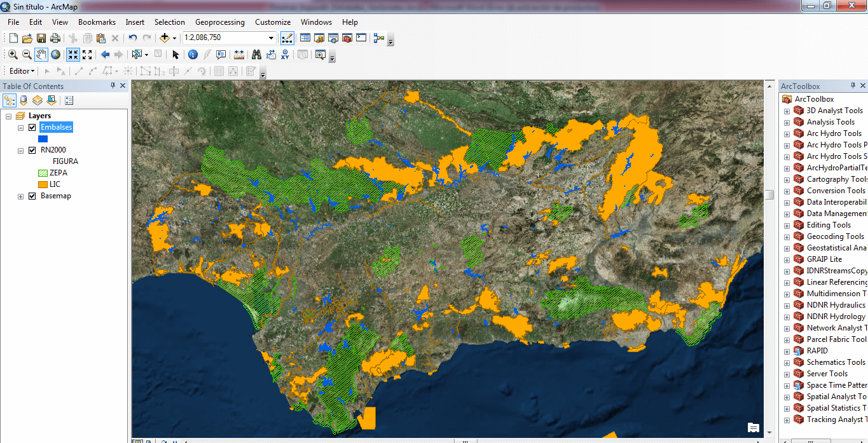This screenshot has width=868, height=443.
Task: Hide the Basemap layer
Action: click(32, 196)
